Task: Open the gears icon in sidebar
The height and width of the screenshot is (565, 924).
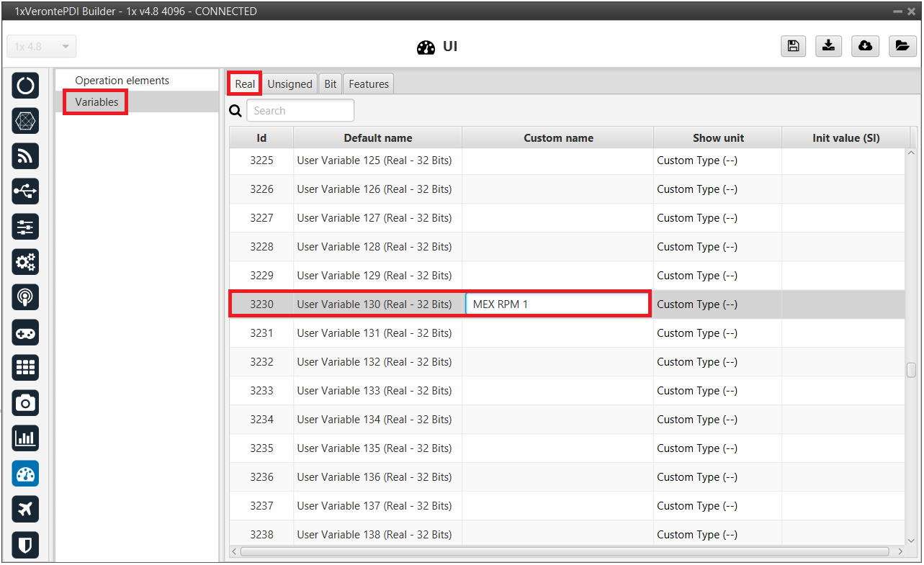Action: coord(26,262)
